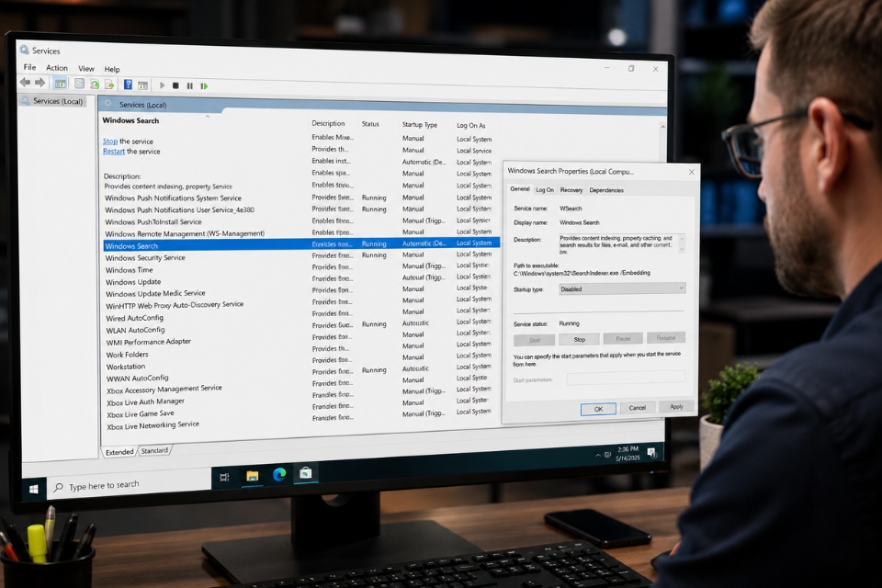Select the Windows Time service
Viewport: 882px width, 588px height.
[129, 270]
